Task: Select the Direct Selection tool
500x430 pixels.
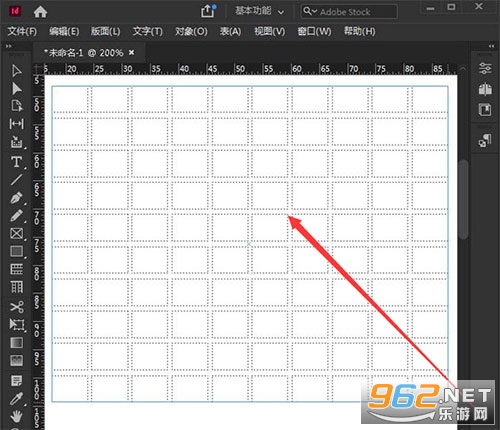Action: [16, 89]
